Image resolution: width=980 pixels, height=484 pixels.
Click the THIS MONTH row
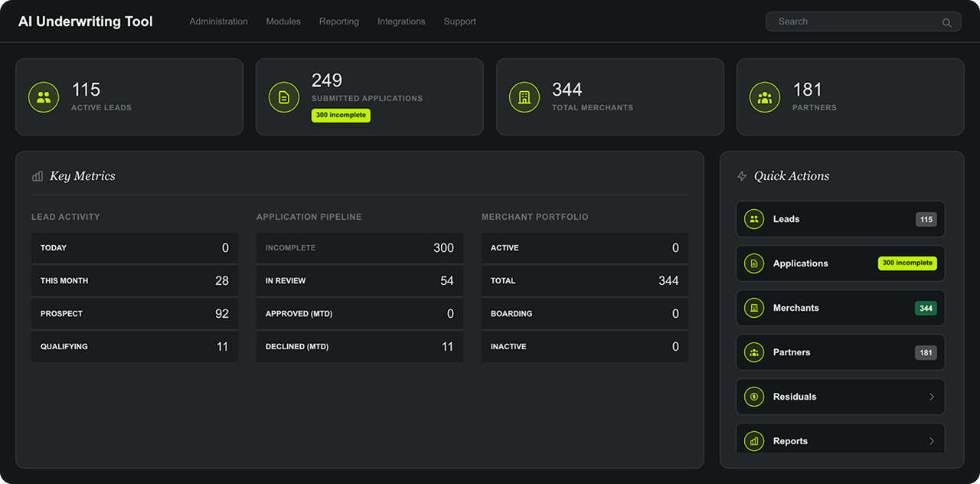point(135,281)
